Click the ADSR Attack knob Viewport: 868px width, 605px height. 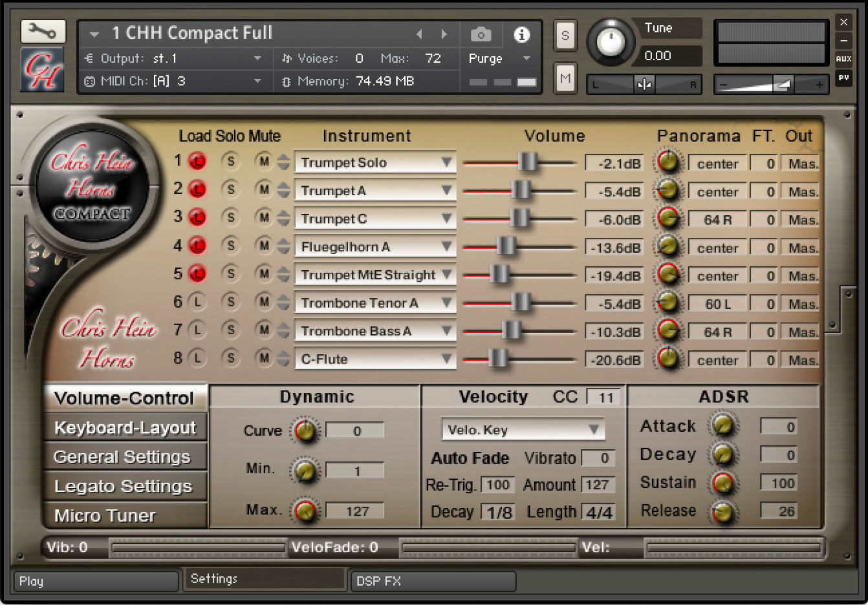(x=722, y=425)
